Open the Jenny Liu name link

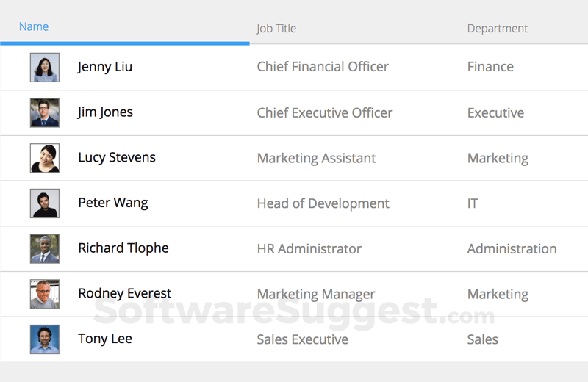coord(105,67)
